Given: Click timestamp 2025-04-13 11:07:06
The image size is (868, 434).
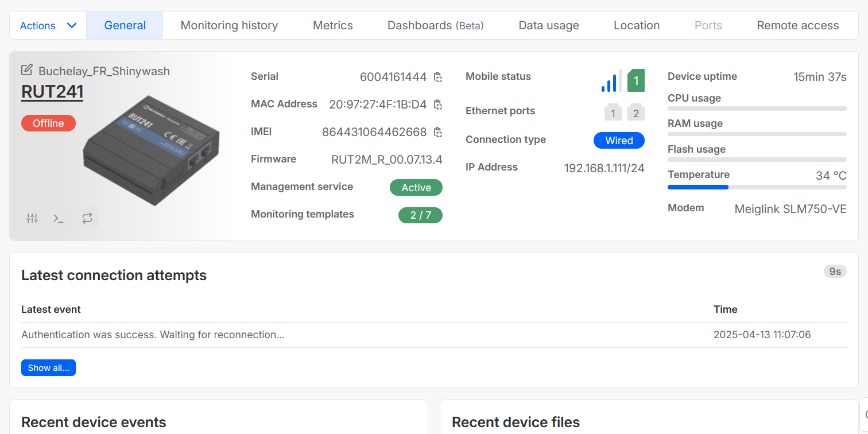Looking at the screenshot, I should 762,335.
